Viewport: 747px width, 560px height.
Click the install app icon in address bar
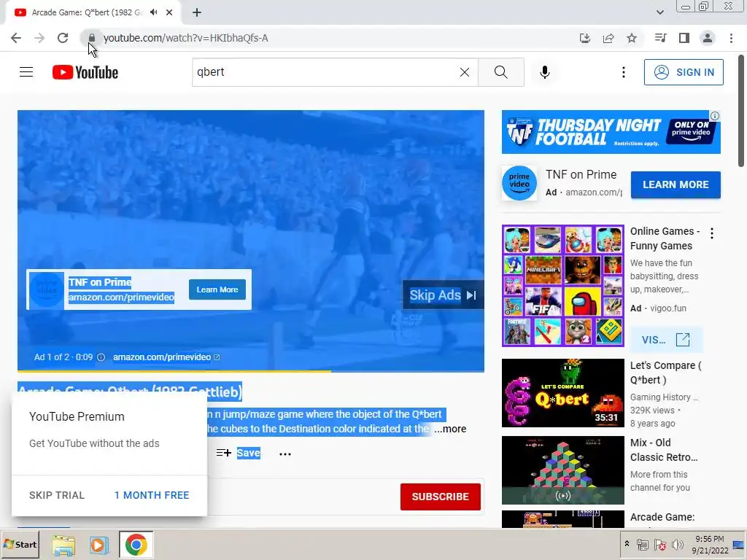584,38
